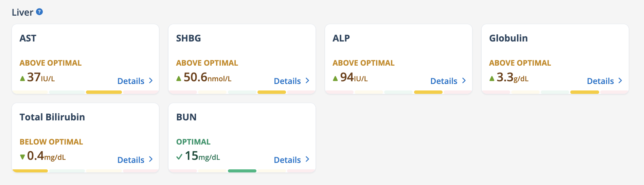The image size is (644, 185).
Task: Click the Globulin up triangle indicator icon
Action: [x=492, y=79]
